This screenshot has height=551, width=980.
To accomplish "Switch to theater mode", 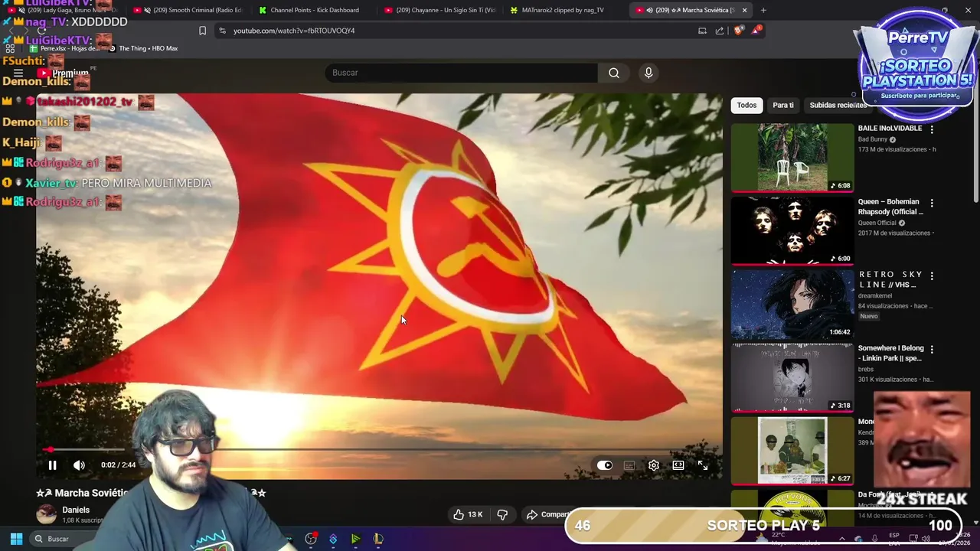I will click(x=678, y=465).
